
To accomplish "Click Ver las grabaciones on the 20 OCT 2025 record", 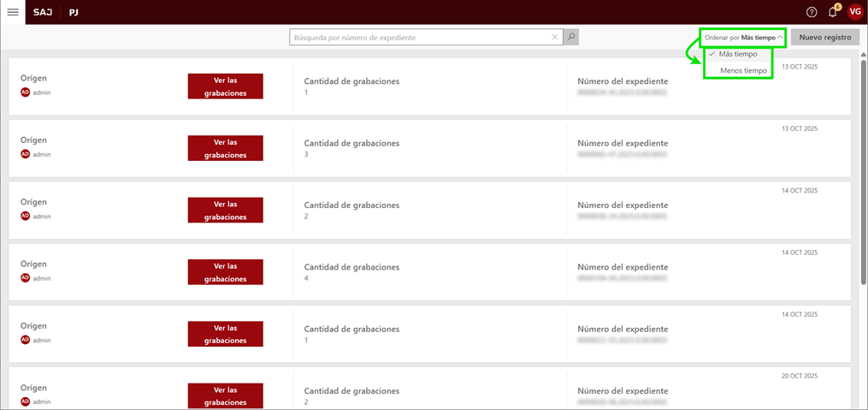I will click(225, 395).
